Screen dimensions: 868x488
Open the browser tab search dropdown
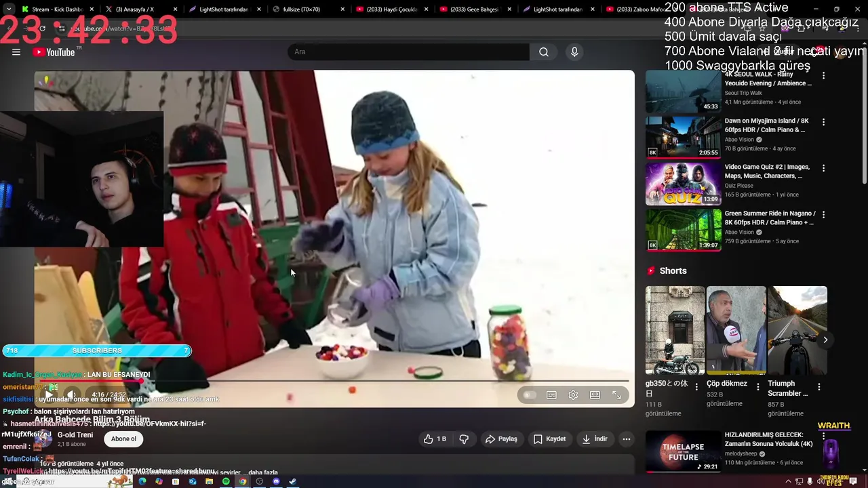click(9, 9)
